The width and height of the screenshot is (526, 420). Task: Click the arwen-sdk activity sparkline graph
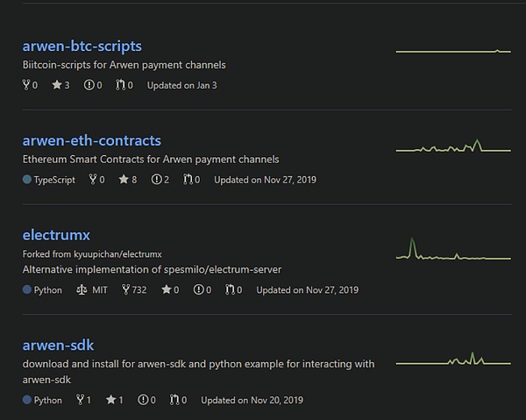tap(452, 359)
